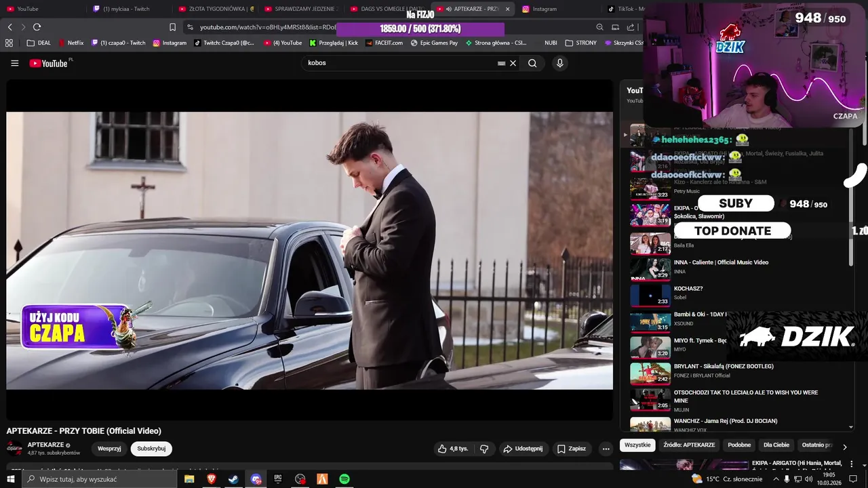Open Windows Start menu
This screenshot has height=488, width=868.
(10, 479)
